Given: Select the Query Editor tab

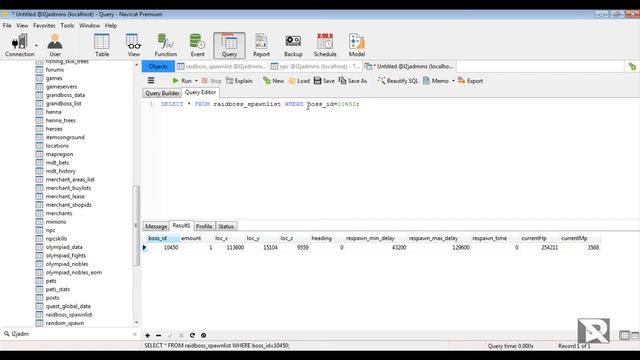Looking at the screenshot, I should [x=200, y=92].
